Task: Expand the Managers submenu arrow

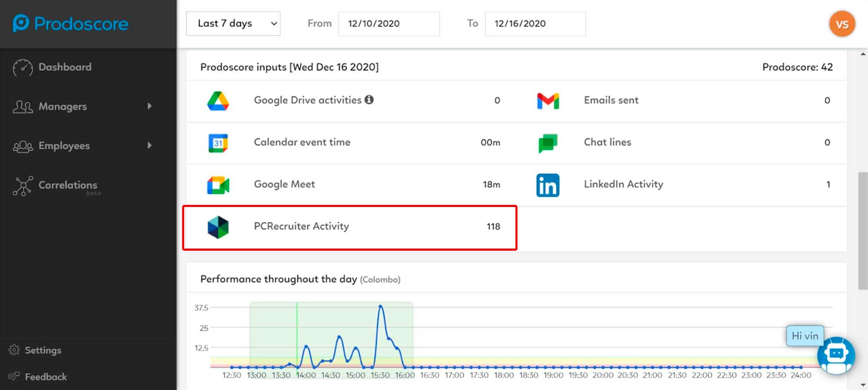Action: coord(150,106)
